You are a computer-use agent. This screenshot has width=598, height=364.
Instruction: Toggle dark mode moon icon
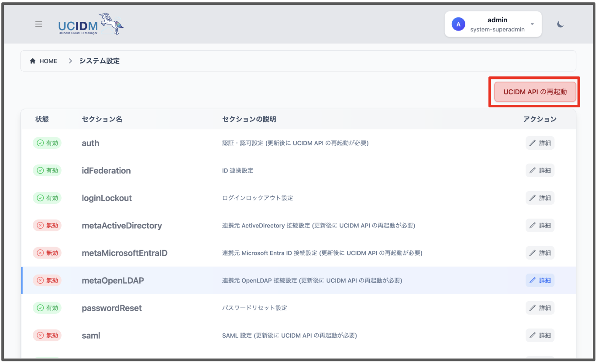[x=560, y=24]
